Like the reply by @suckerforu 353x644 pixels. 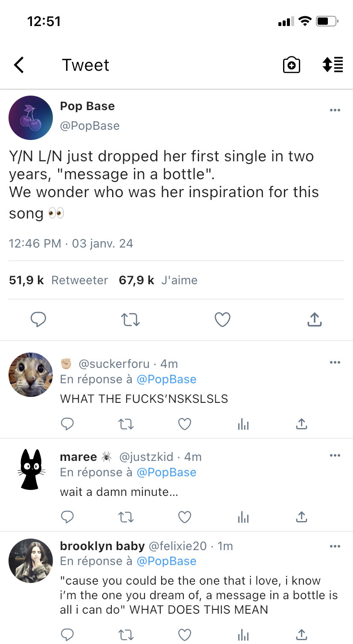[185, 424]
